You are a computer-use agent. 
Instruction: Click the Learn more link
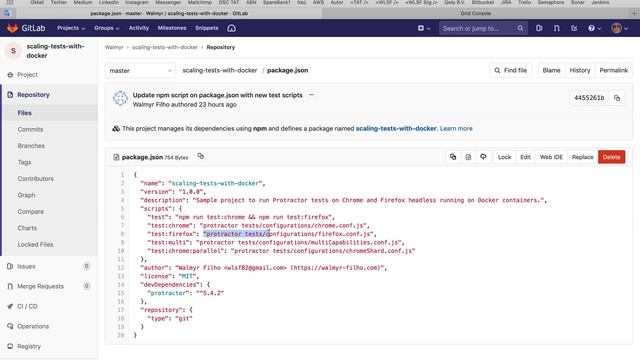456,129
